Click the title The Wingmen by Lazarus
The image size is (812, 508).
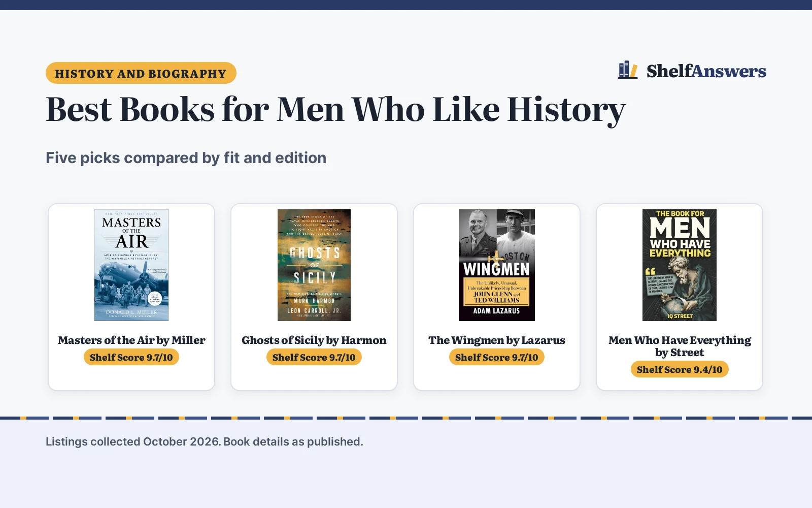tap(497, 340)
